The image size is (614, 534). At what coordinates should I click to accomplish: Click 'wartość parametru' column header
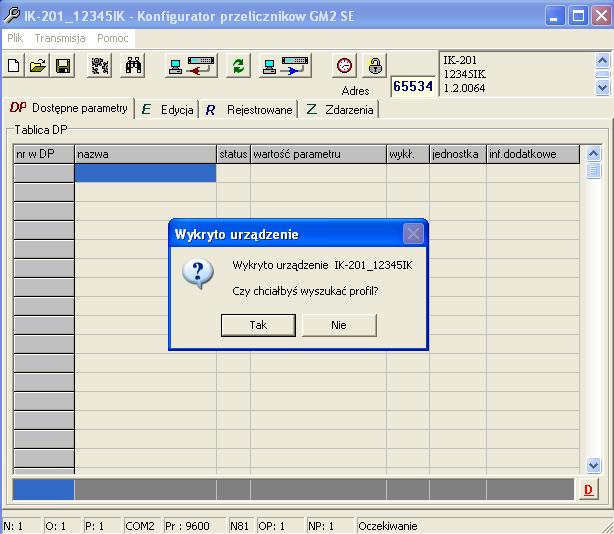pyautogui.click(x=318, y=154)
